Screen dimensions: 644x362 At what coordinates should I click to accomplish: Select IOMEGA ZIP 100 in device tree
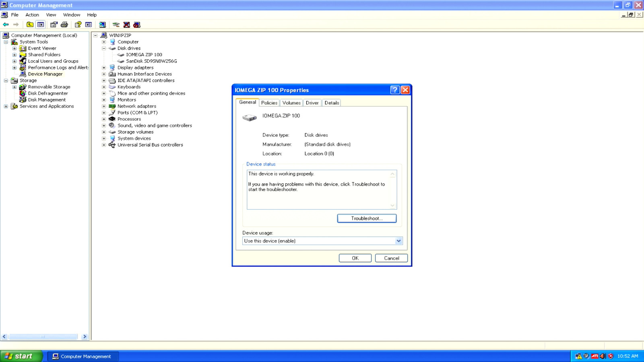click(x=144, y=55)
